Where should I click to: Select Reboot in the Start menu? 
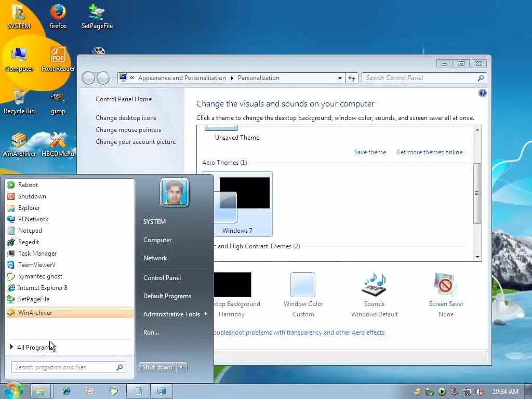coord(70,184)
